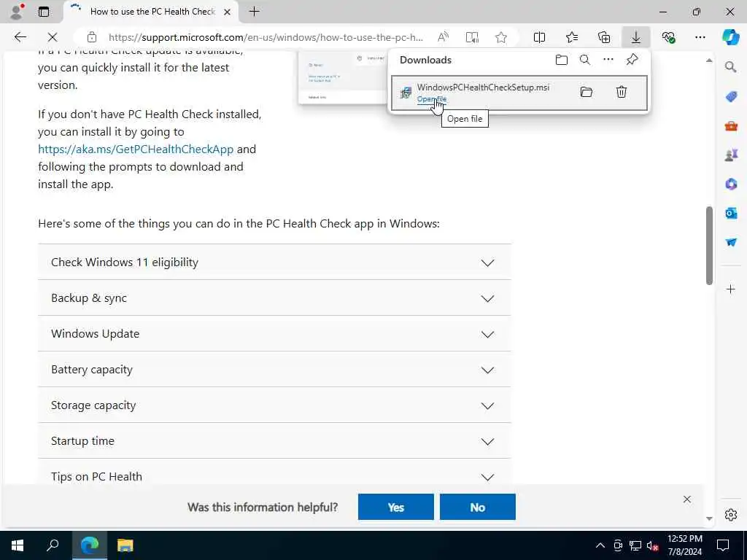Image resolution: width=747 pixels, height=560 pixels.
Task: Stop loading the page
Action: [53, 37]
